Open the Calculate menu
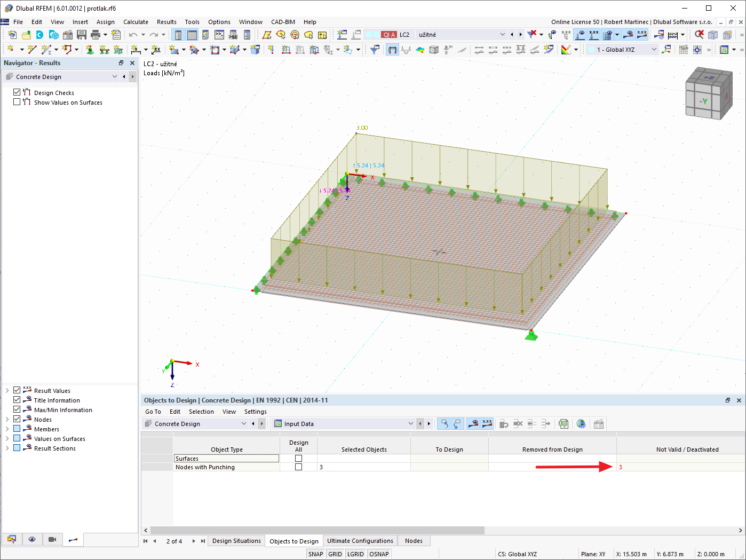The height and width of the screenshot is (560, 746). pos(136,22)
